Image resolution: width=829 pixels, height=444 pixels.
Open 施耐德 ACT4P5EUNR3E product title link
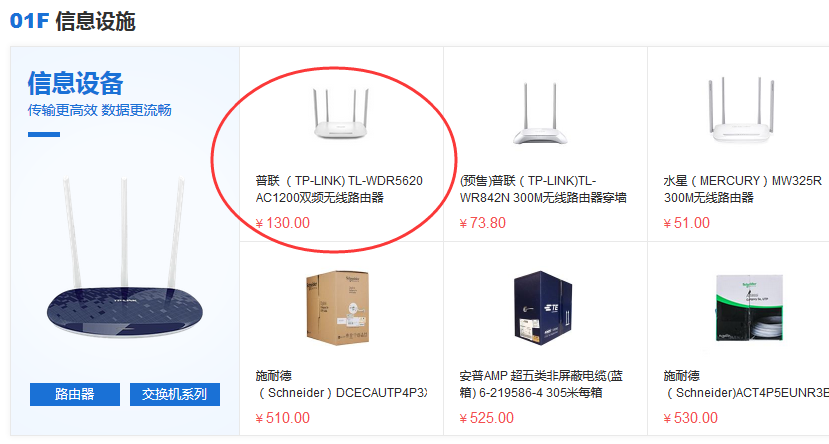click(x=745, y=384)
